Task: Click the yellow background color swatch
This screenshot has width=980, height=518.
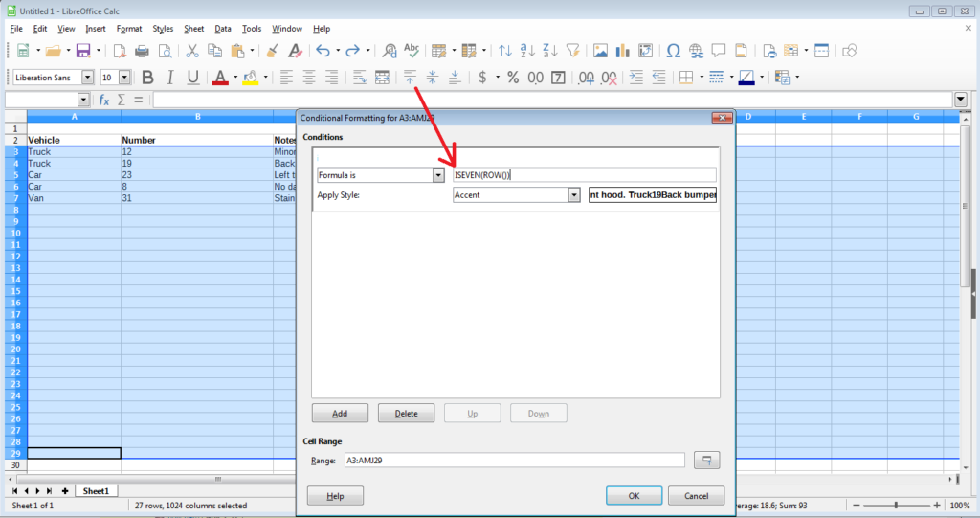Action: click(250, 78)
